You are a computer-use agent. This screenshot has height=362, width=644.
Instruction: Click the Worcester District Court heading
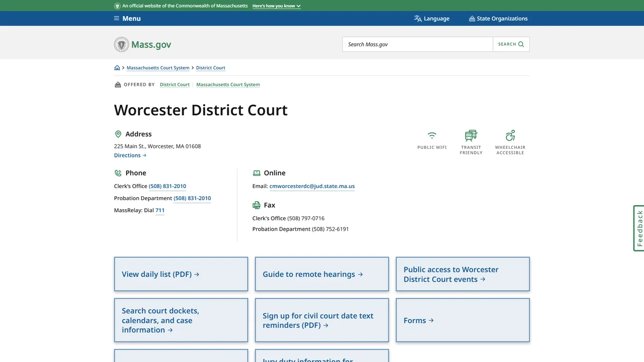point(201,110)
